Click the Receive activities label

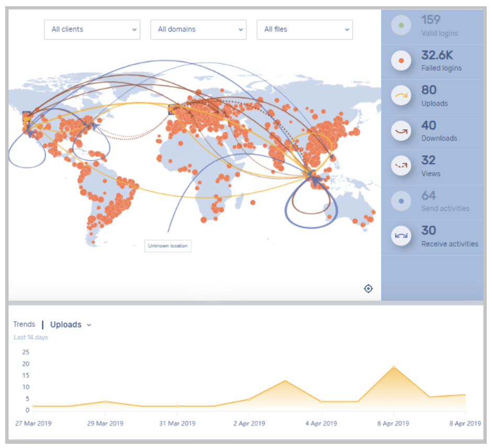pyautogui.click(x=450, y=244)
